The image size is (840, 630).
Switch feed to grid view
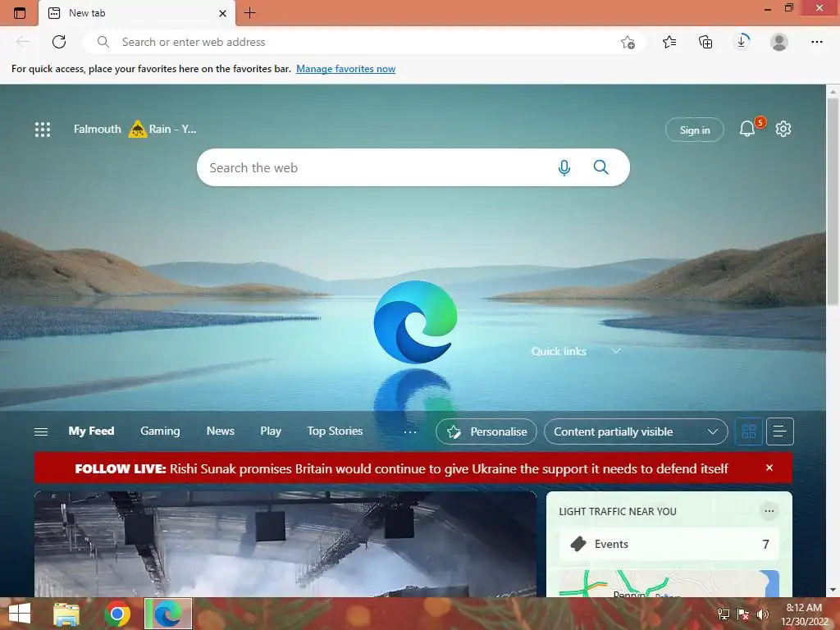click(x=749, y=431)
